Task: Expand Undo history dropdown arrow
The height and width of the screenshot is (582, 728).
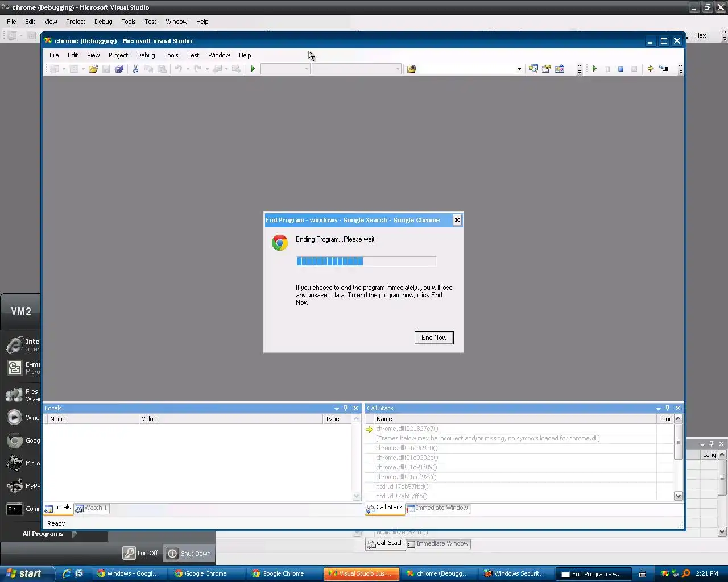Action: pyautogui.click(x=188, y=69)
